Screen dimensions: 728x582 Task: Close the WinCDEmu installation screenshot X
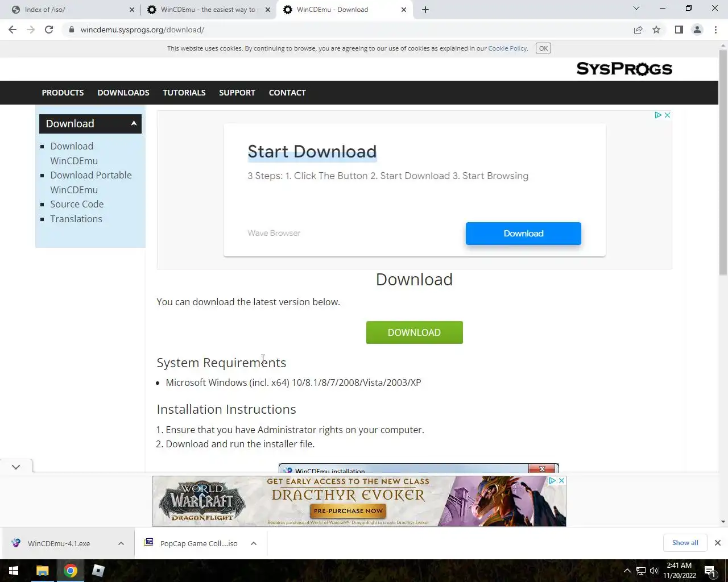pyautogui.click(x=542, y=469)
